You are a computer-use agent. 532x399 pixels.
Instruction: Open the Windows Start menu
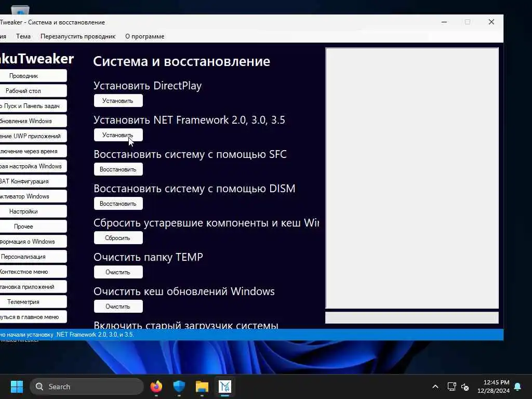pyautogui.click(x=17, y=387)
